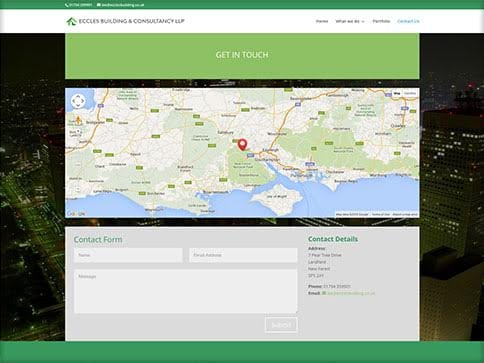Click the red location marker pin
This screenshot has width=484, height=363.
coord(243,145)
